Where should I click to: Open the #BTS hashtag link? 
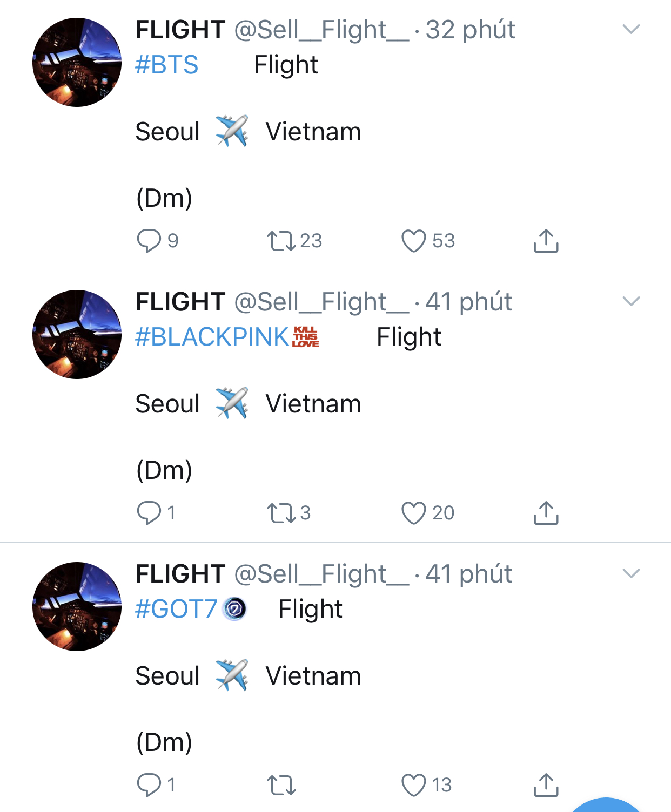tap(167, 65)
